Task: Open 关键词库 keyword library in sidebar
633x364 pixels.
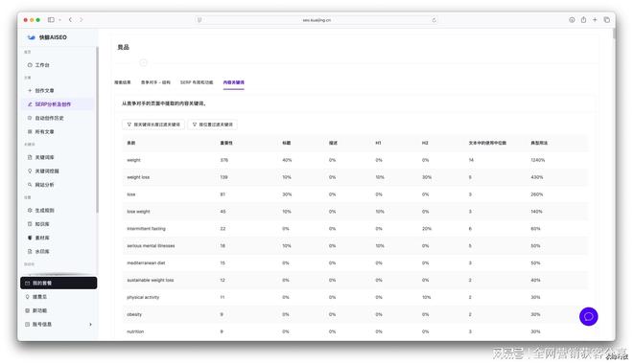Action: point(40,157)
